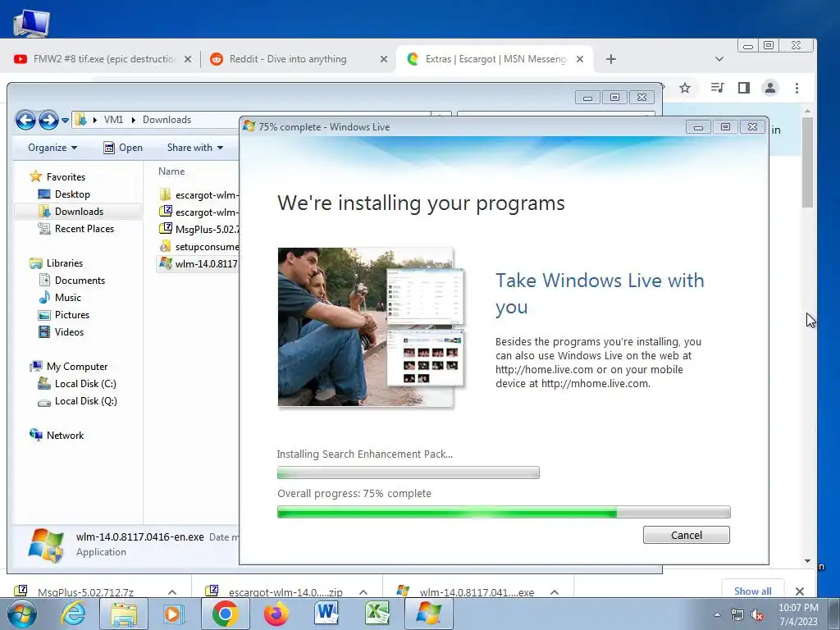
Task: Open a new Chrome tab
Action: coord(610,59)
